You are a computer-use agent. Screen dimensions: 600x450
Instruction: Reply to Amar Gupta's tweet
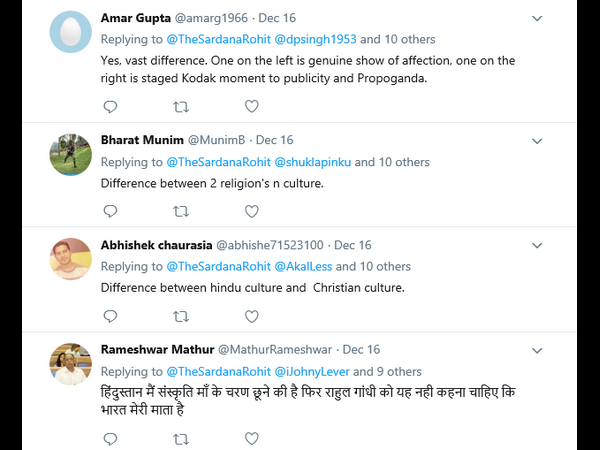click(x=110, y=106)
